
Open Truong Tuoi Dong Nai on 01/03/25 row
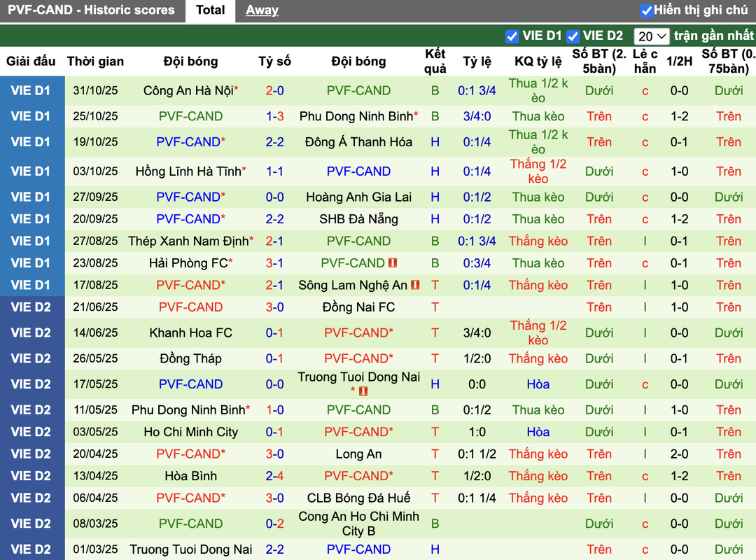click(191, 549)
